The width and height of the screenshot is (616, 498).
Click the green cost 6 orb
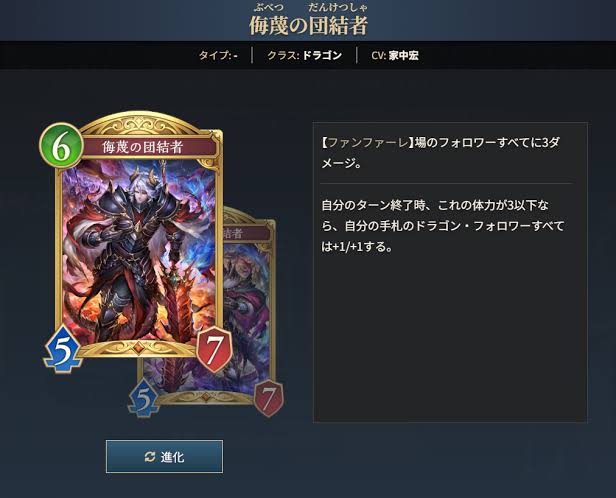click(61, 146)
